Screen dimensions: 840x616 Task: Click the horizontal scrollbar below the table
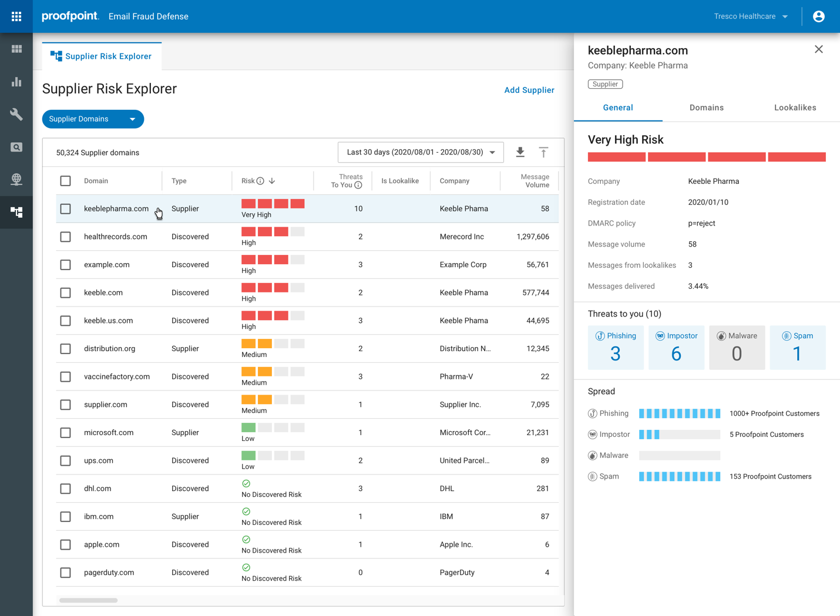point(88,600)
